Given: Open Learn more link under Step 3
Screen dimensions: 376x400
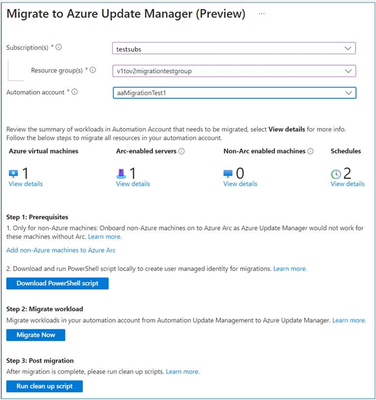Looking at the screenshot, I should point(183,372).
